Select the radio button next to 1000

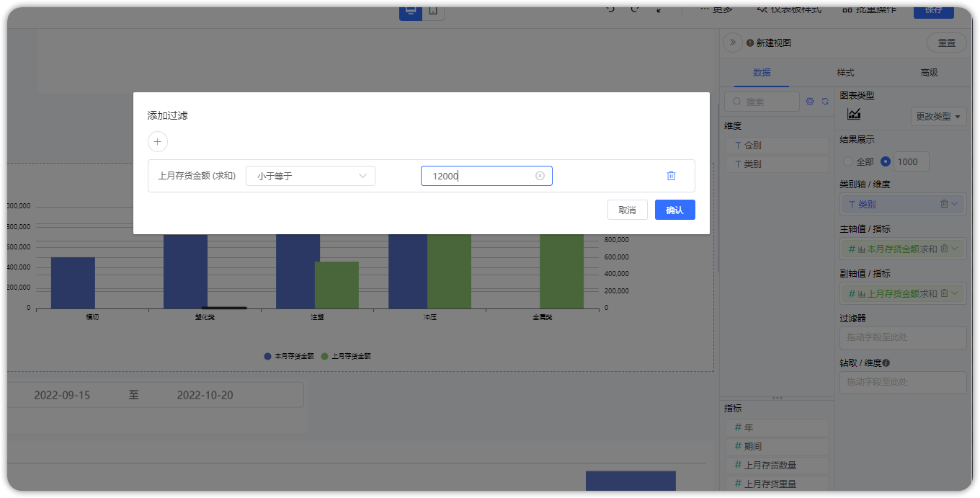[x=886, y=161]
